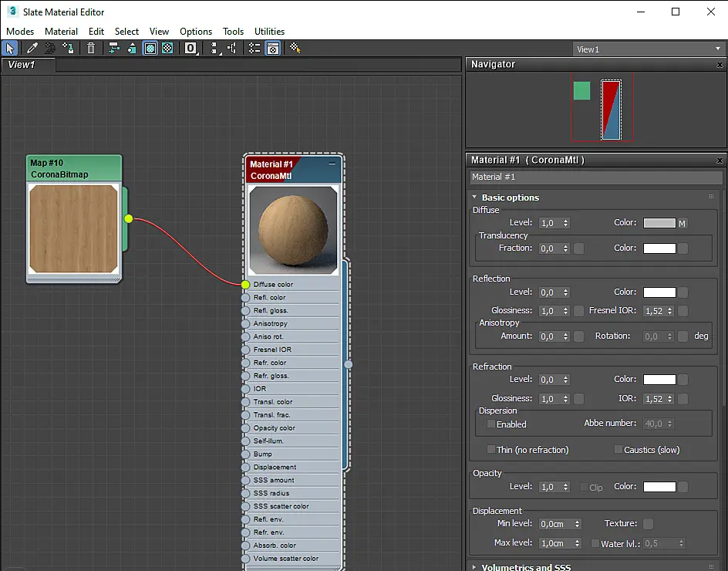The width and height of the screenshot is (728, 571).
Task: Check Caustics (slow) option
Action: click(x=618, y=449)
